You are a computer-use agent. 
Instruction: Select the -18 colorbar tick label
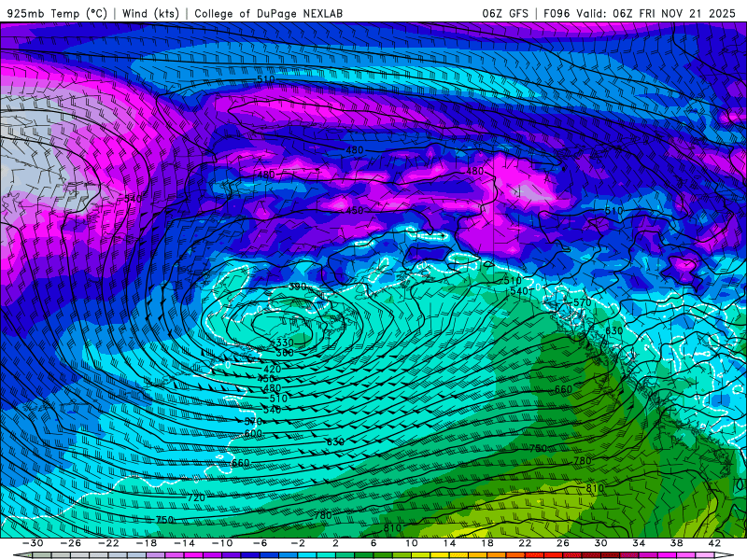[147, 543]
